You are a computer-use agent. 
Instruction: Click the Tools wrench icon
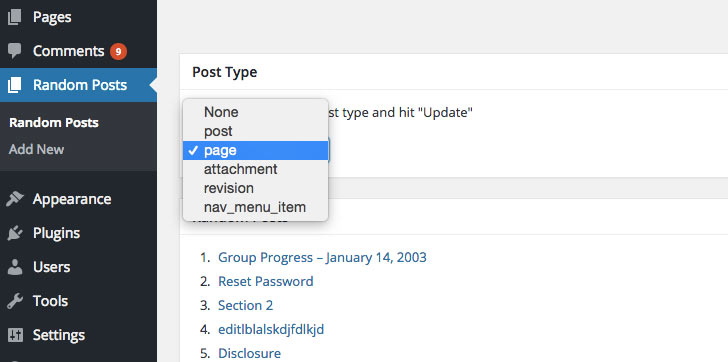[14, 301]
